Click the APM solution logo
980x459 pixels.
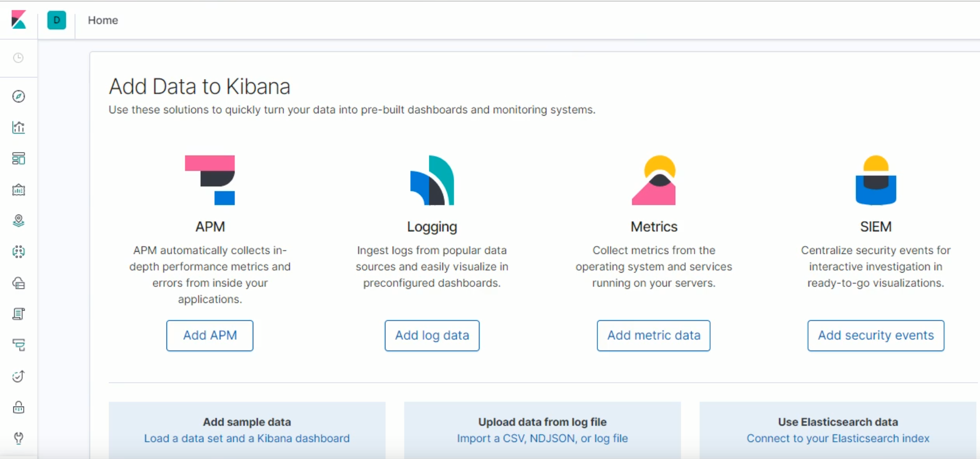(x=210, y=180)
